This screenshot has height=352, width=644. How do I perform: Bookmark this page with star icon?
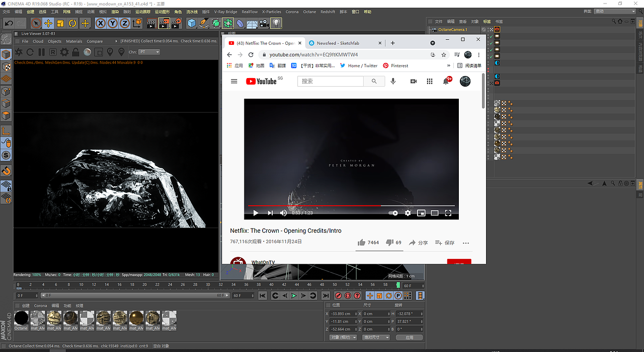pyautogui.click(x=444, y=54)
